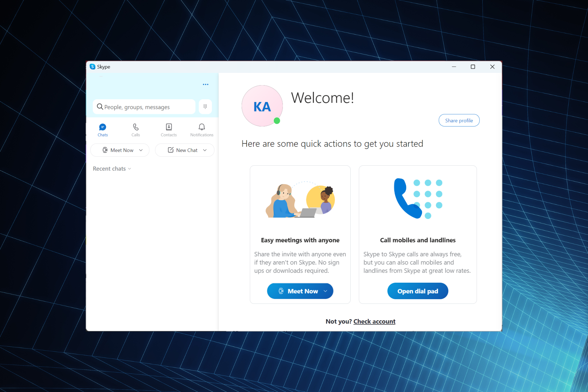The height and width of the screenshot is (392, 588).
Task: Click 'Easy meetings with anyone' title
Action: click(300, 240)
